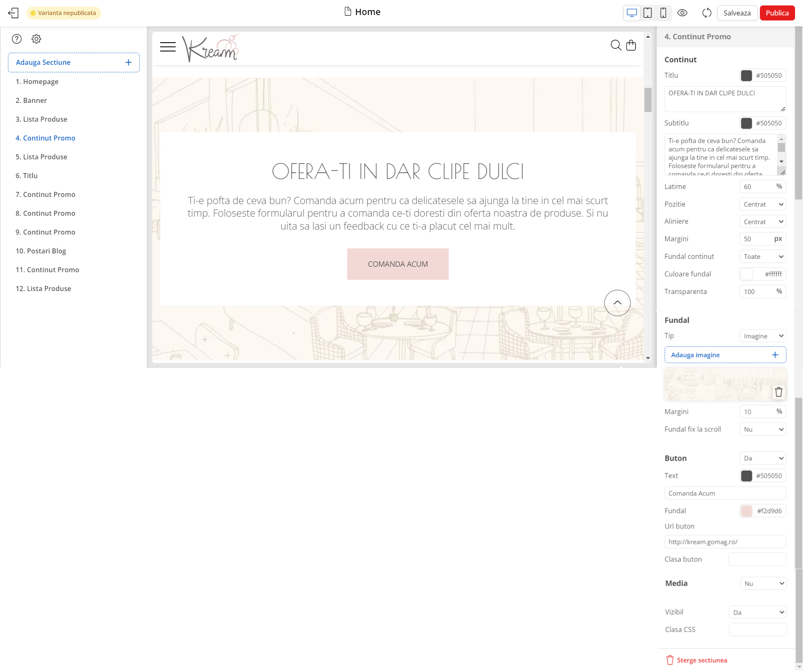Open the settings gear icon
The width and height of the screenshot is (803, 672).
(x=36, y=39)
